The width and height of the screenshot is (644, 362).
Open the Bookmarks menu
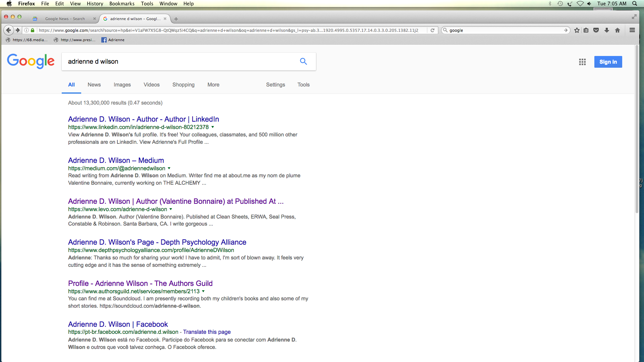tap(122, 4)
